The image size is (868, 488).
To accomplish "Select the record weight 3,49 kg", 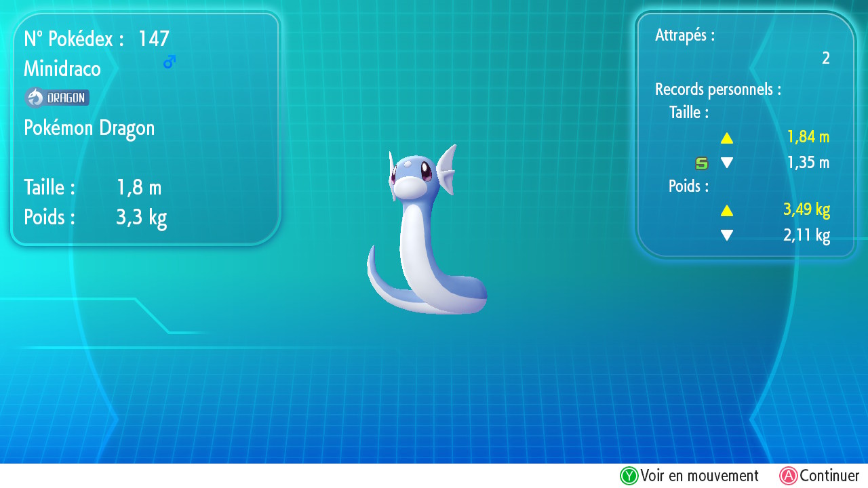I will (806, 210).
